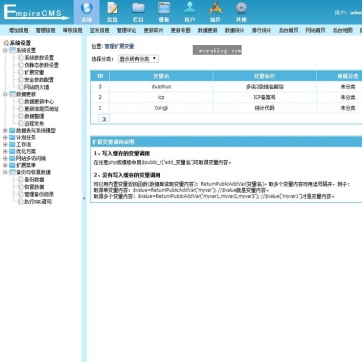Viewport: 362px width, 362px height.
Task: Click 网站首页 in the shortcut bar
Action: coord(316,30)
